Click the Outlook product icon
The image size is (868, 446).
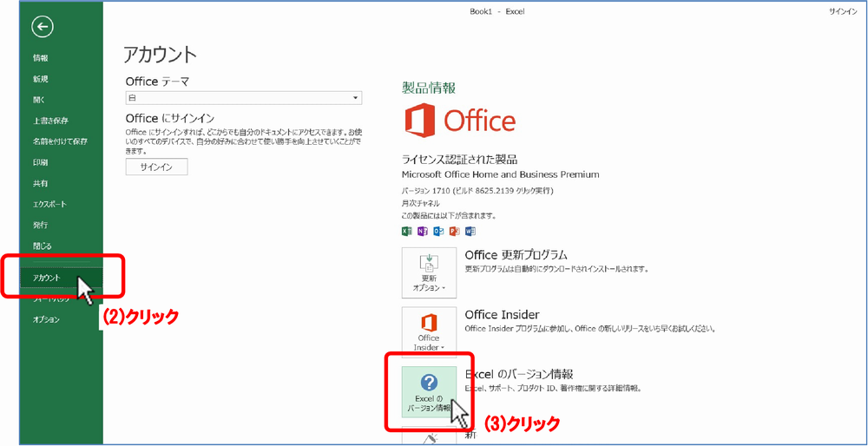click(x=438, y=232)
